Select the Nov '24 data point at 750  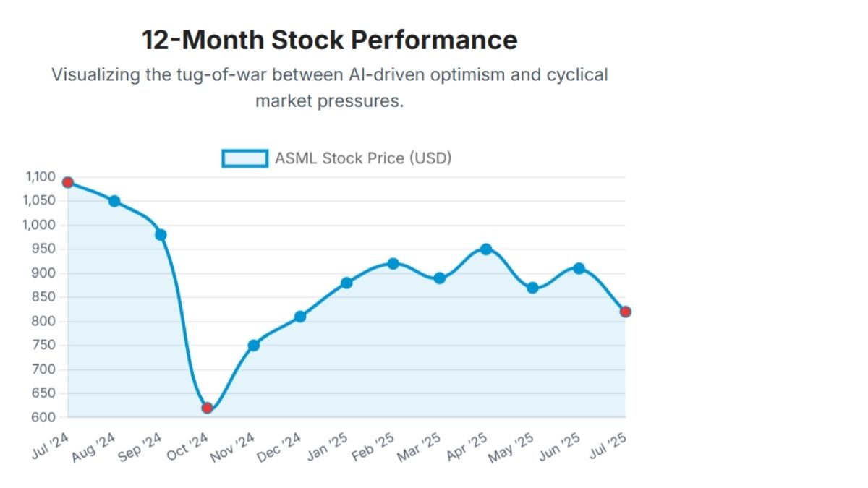[x=254, y=346]
